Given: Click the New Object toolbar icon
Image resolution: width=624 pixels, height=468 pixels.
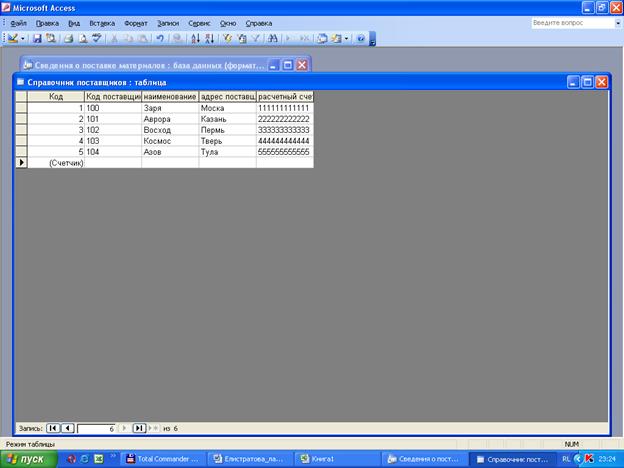Looking at the screenshot, I should pyautogui.click(x=336, y=39).
